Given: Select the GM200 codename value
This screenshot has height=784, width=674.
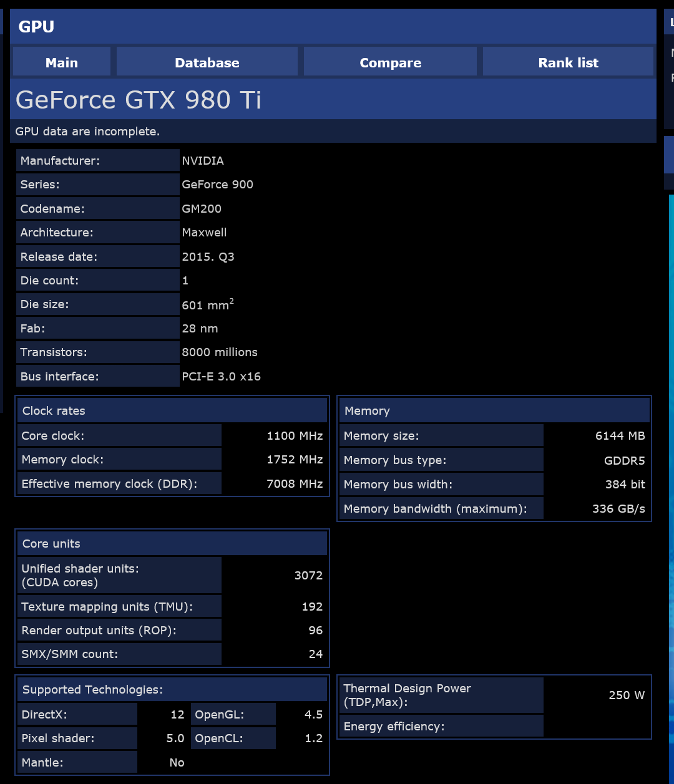Looking at the screenshot, I should coord(202,209).
